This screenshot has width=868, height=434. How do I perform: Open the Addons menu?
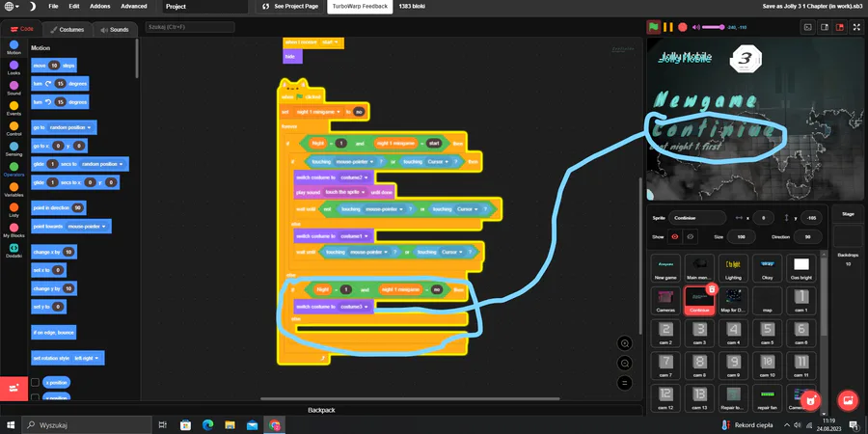(99, 6)
